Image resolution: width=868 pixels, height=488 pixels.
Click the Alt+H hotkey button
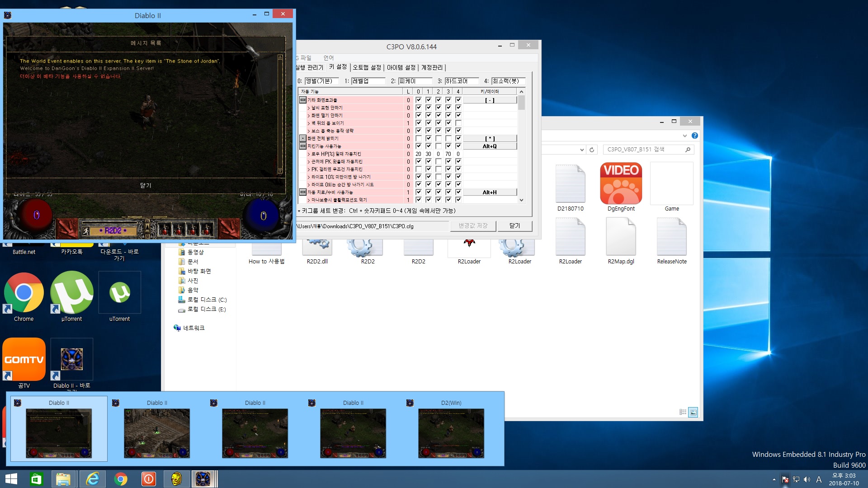(x=490, y=192)
